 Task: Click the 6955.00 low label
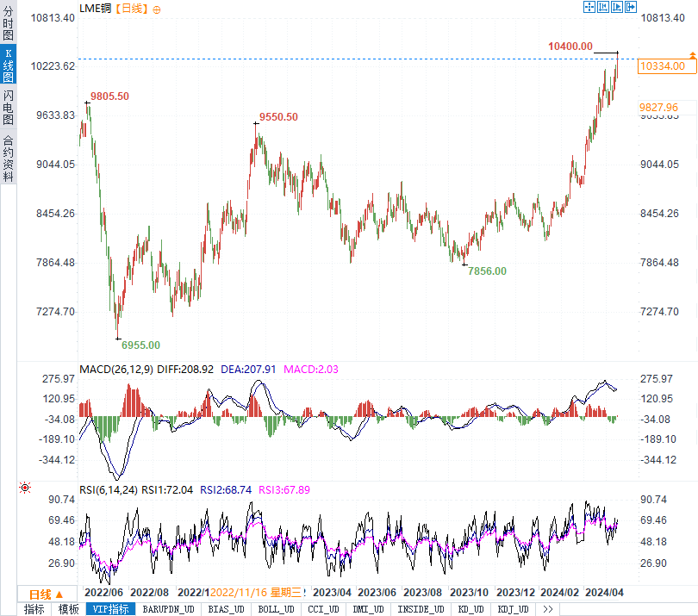tap(140, 345)
